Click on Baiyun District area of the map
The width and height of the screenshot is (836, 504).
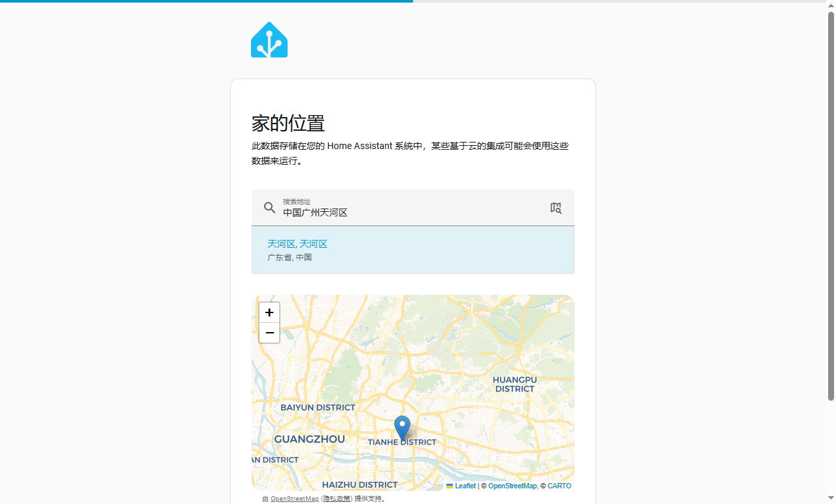(317, 407)
